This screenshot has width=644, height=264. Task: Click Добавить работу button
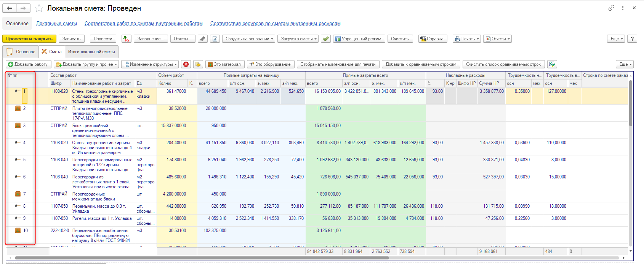click(28, 64)
